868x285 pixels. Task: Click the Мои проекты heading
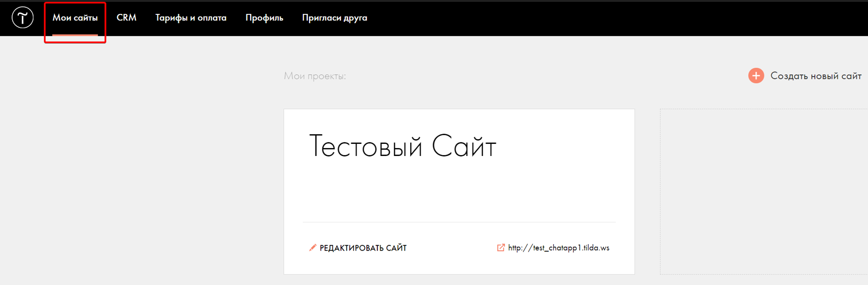click(315, 76)
